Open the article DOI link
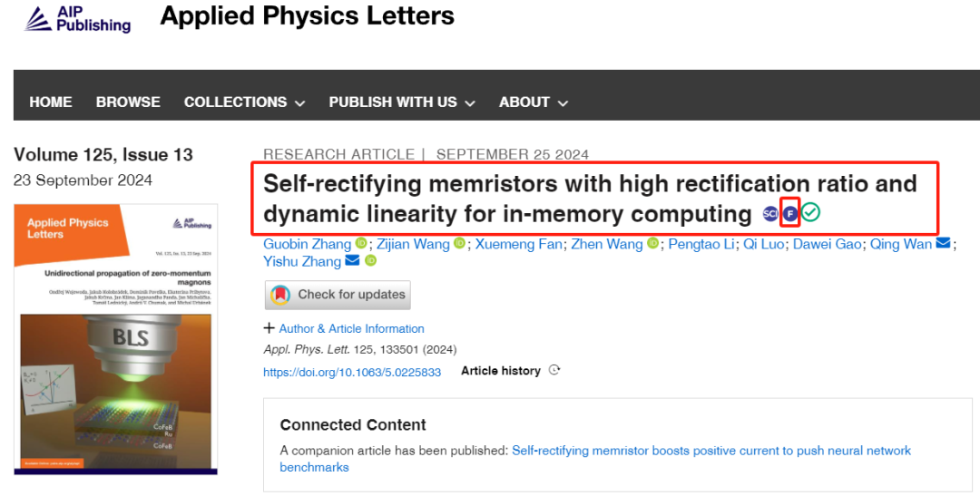 (352, 372)
